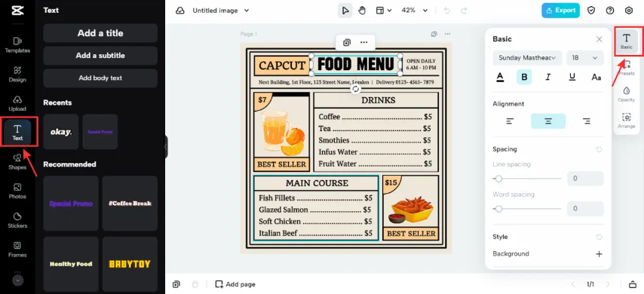Select the MAIN COURSE heading on canvas
Image resolution: width=644 pixels, height=294 pixels.
317,183
